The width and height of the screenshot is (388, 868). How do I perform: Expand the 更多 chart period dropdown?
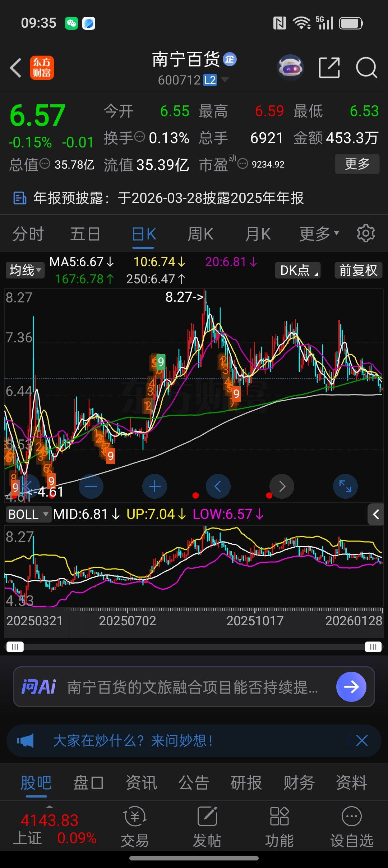pyautogui.click(x=319, y=234)
